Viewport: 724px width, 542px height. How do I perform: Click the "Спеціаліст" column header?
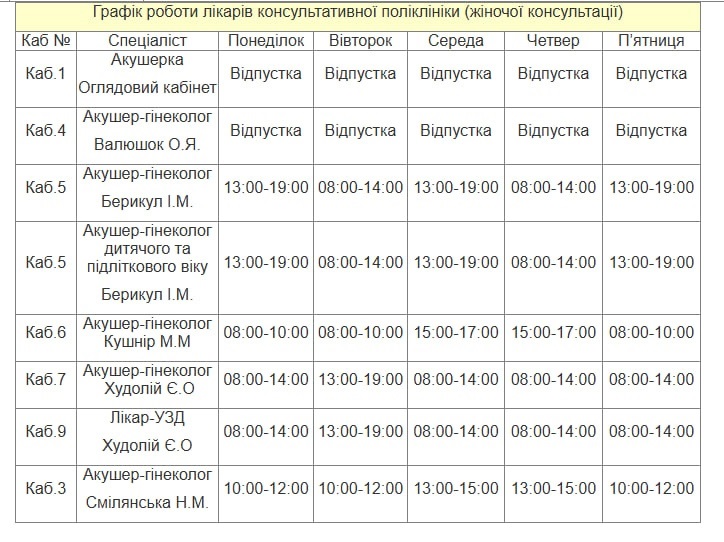coord(147,41)
